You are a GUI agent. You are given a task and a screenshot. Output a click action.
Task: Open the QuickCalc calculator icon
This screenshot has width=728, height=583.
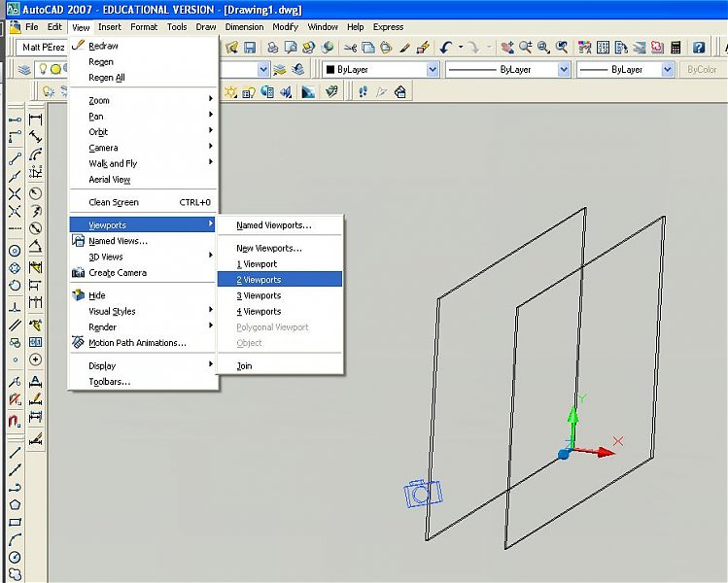click(676, 48)
